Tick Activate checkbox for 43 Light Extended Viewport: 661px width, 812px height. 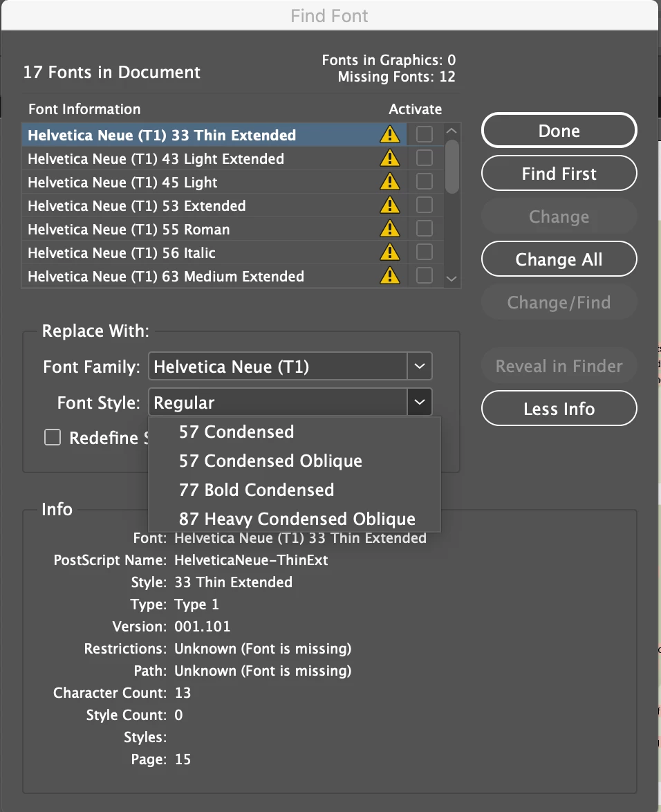pos(425,158)
